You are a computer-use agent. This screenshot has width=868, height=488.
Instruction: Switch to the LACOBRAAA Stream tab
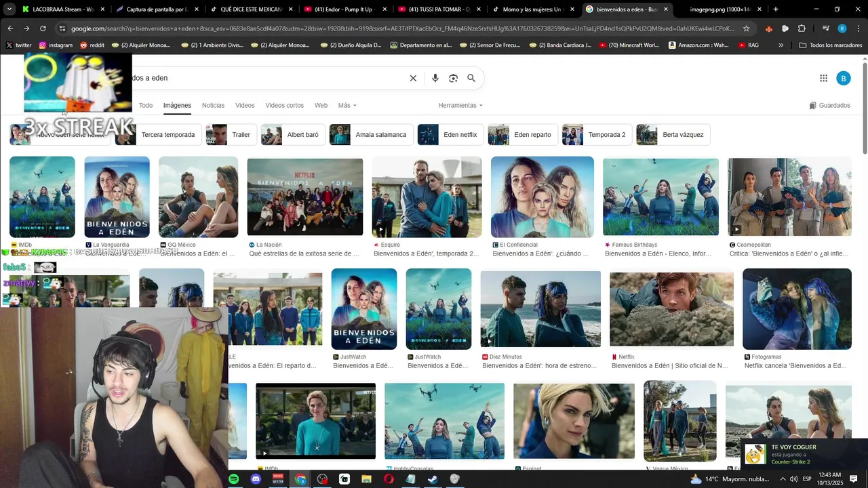(x=62, y=9)
